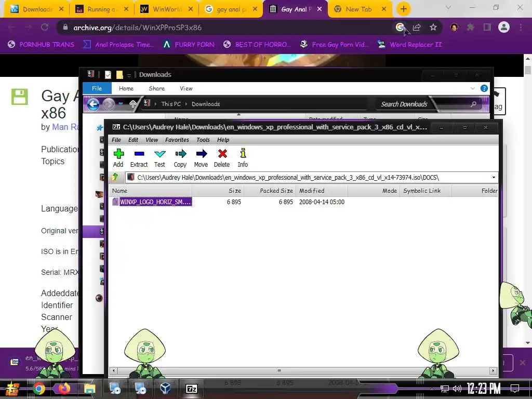Open the notification center icon
The image size is (532, 399).
click(515, 389)
